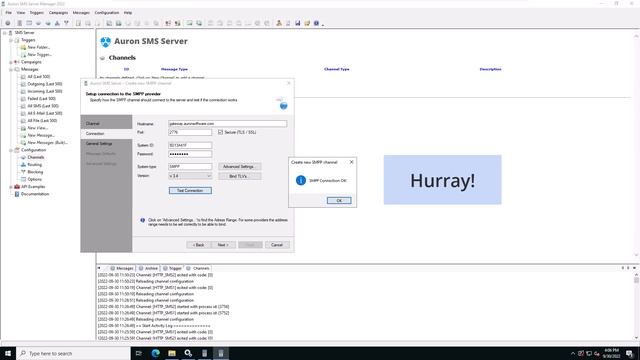Open the Campaigns menu
640x360 pixels.
[58, 13]
